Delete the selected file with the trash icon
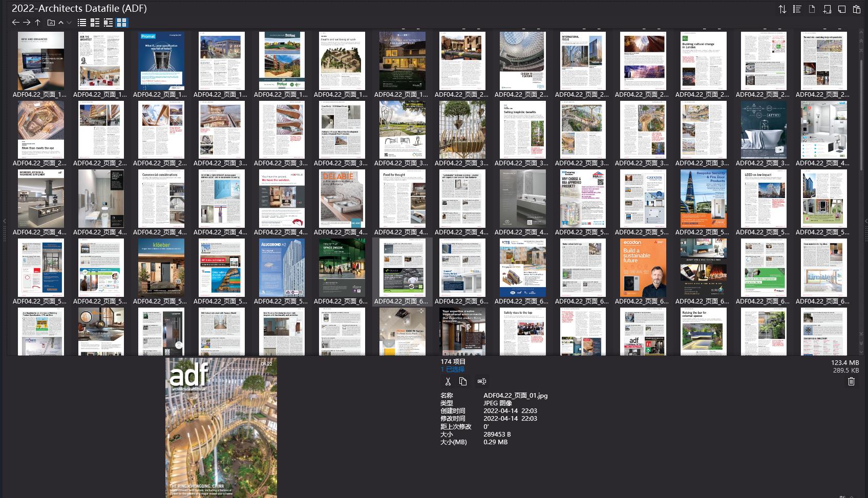Image resolution: width=868 pixels, height=498 pixels. pos(851,381)
